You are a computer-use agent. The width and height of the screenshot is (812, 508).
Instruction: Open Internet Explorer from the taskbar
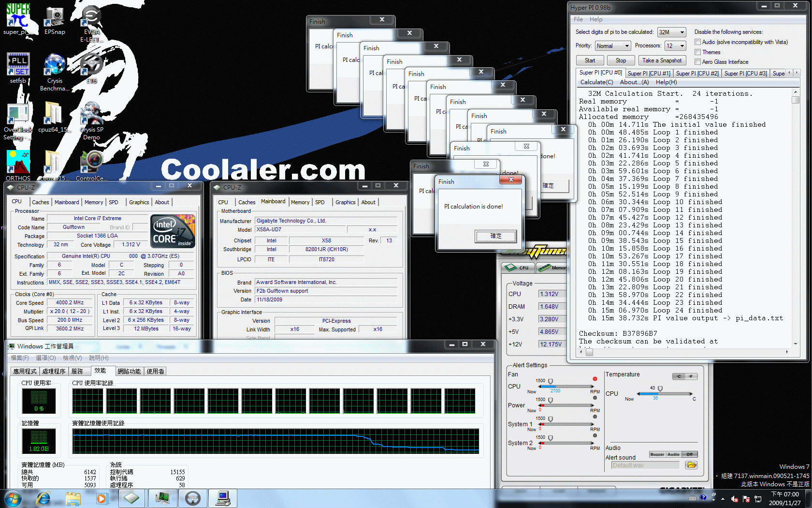click(43, 498)
